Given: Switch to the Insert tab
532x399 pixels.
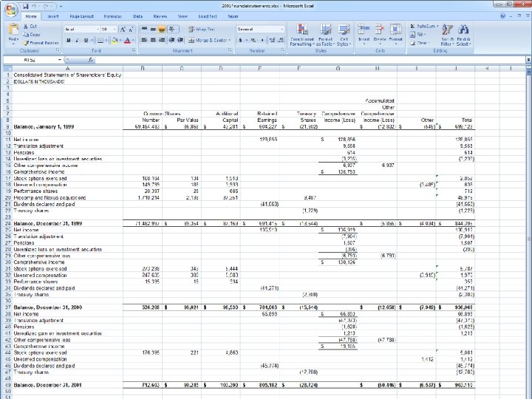Looking at the screenshot, I should [x=53, y=16].
